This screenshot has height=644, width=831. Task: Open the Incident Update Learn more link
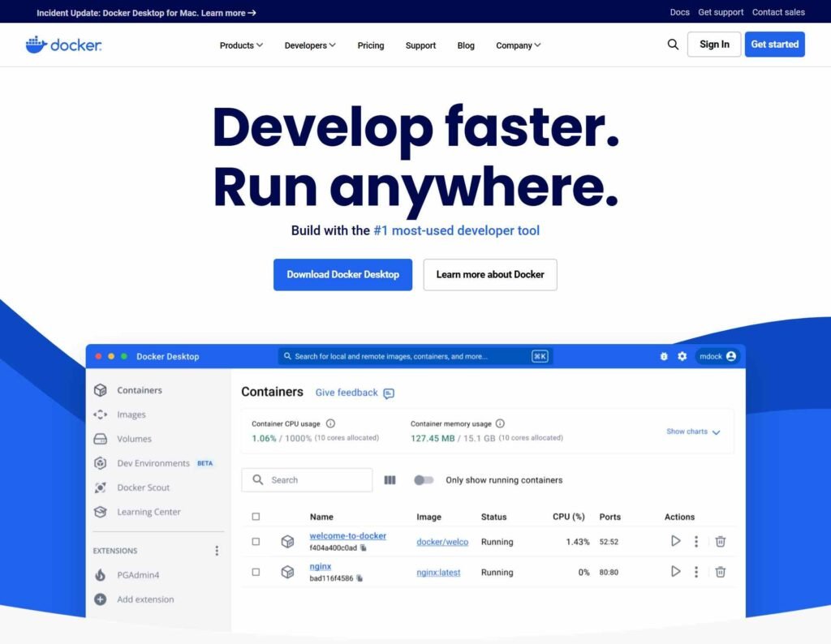[x=228, y=13]
